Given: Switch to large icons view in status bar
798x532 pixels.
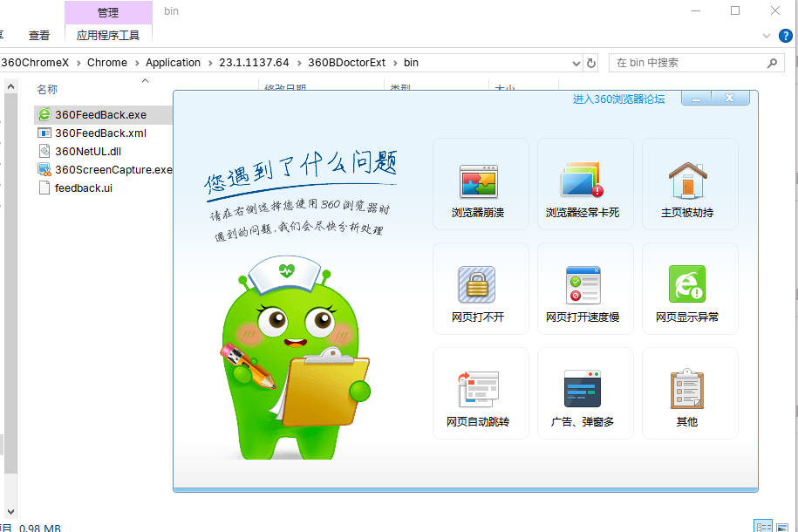Looking at the screenshot, I should tap(781, 527).
